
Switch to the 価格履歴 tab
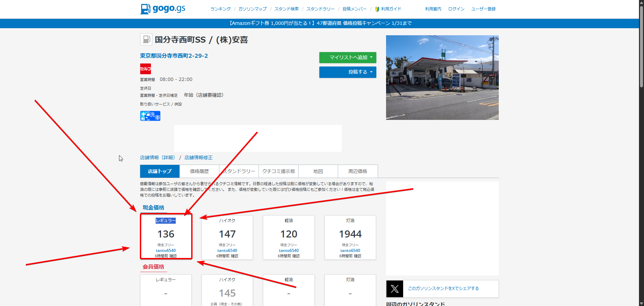(199, 171)
